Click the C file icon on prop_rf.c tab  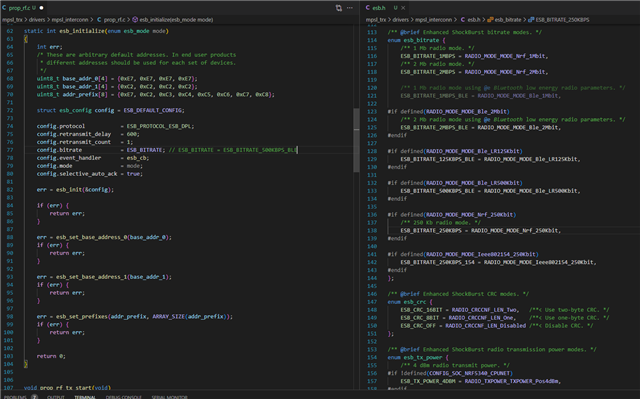4,8
